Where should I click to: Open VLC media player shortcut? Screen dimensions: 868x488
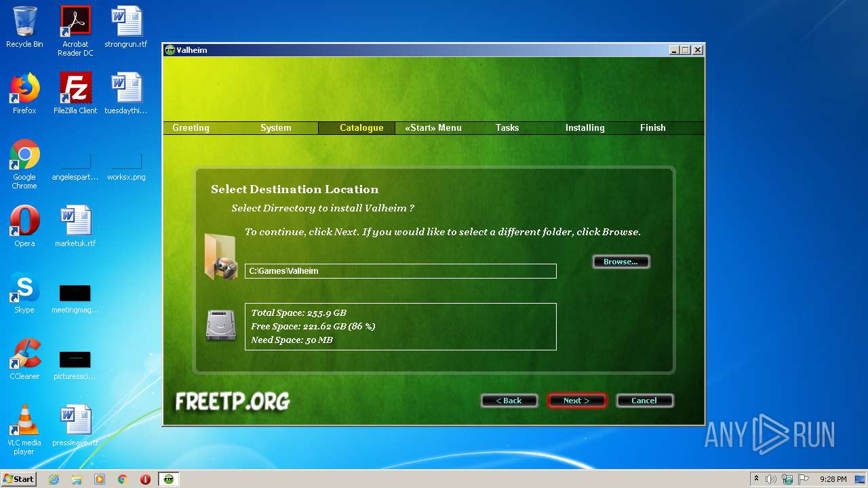tap(24, 430)
